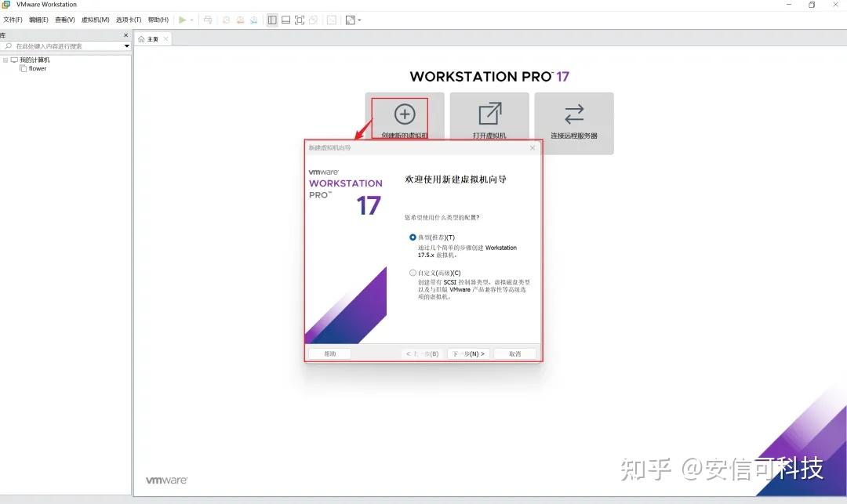Click the 帮助 button in wizard
The image size is (847, 504).
point(329,354)
